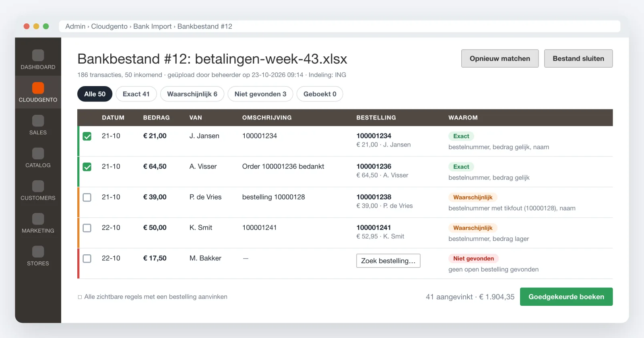Click the 'Exact' badge for J. Jansen
This screenshot has width=644, height=338.
[x=461, y=136]
